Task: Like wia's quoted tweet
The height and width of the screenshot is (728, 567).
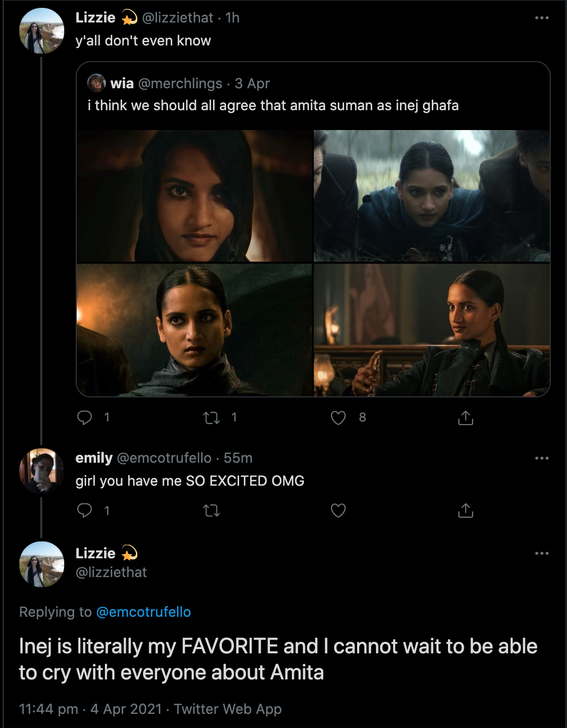Action: [339, 417]
